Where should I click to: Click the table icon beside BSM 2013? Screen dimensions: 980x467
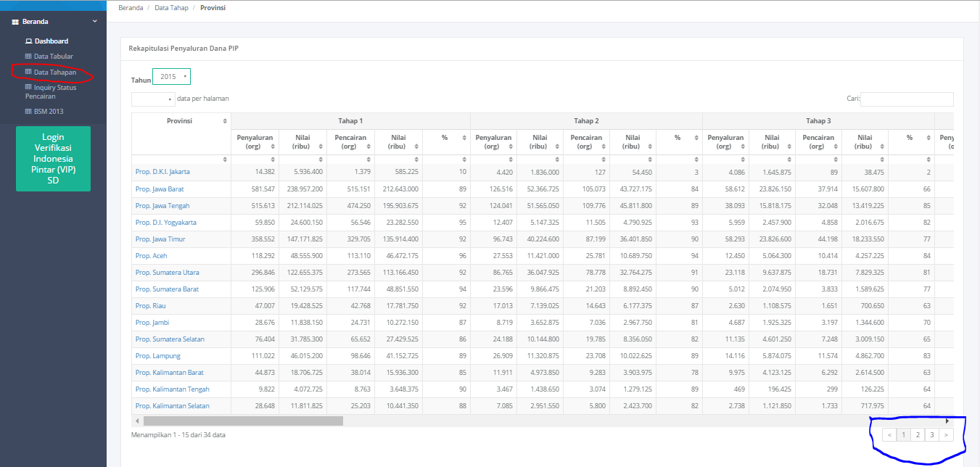[28, 112]
